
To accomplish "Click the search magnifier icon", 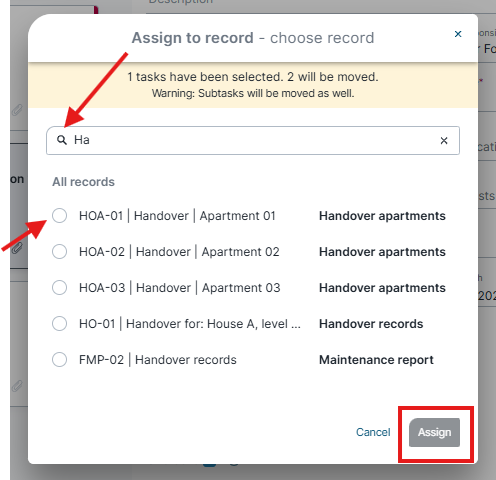I will (x=62, y=140).
